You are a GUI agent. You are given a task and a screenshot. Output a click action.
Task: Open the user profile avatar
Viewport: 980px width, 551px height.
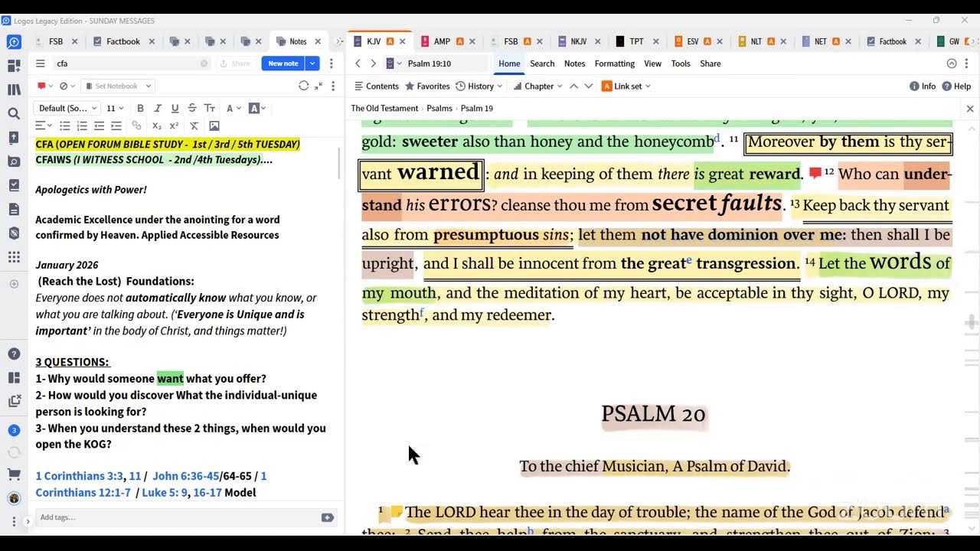14,498
